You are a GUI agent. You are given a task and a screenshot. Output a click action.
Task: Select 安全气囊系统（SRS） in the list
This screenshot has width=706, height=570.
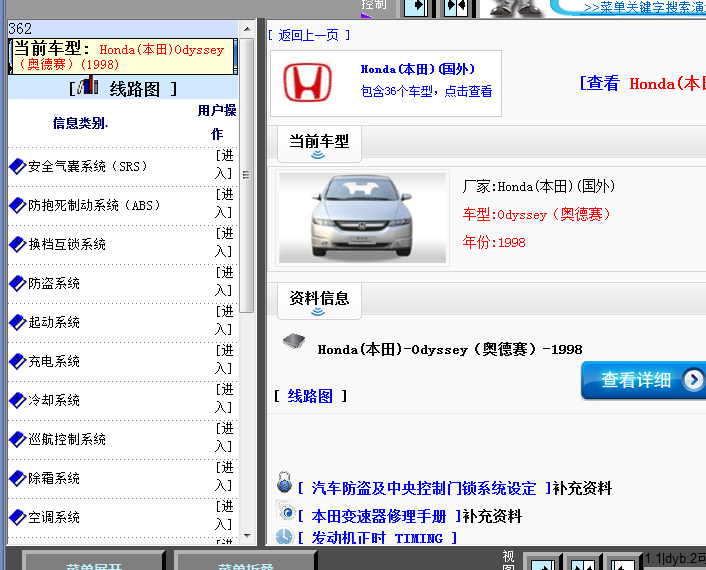(x=88, y=167)
